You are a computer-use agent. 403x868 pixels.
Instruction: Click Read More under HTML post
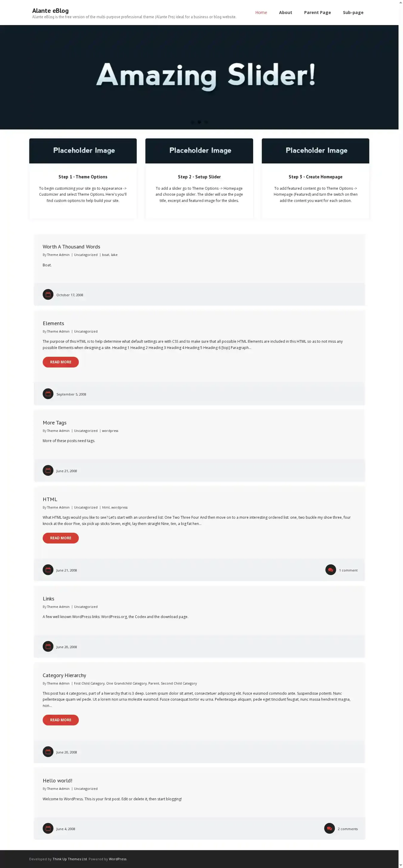point(61,538)
